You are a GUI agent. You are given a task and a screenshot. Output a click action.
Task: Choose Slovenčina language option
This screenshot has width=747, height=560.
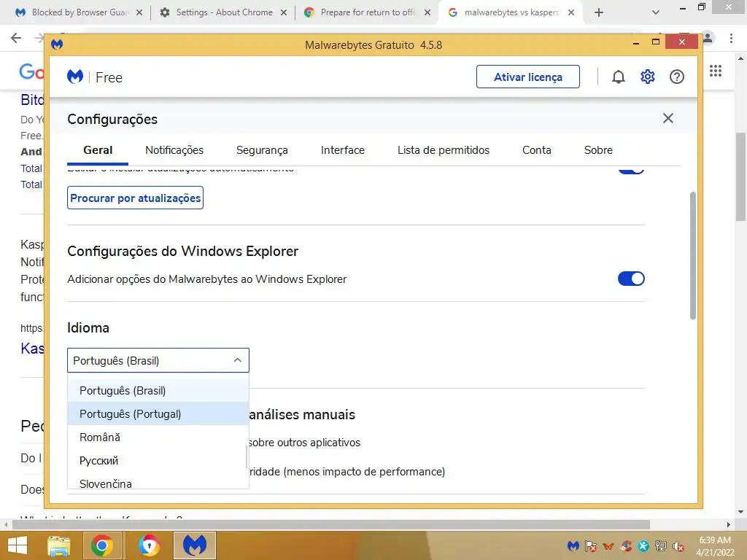(158, 481)
